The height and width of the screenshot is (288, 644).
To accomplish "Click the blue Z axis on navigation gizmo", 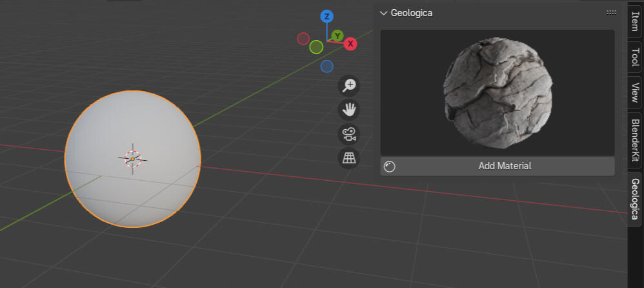I will [327, 16].
